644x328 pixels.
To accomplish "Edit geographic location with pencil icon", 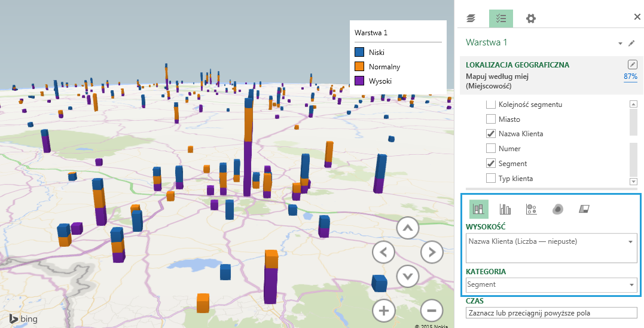I will [632, 65].
